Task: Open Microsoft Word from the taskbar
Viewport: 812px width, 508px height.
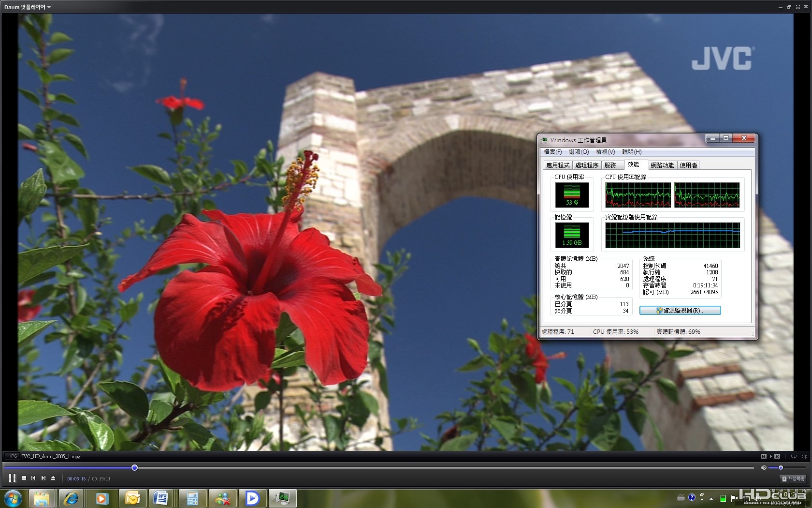Action: [161, 498]
